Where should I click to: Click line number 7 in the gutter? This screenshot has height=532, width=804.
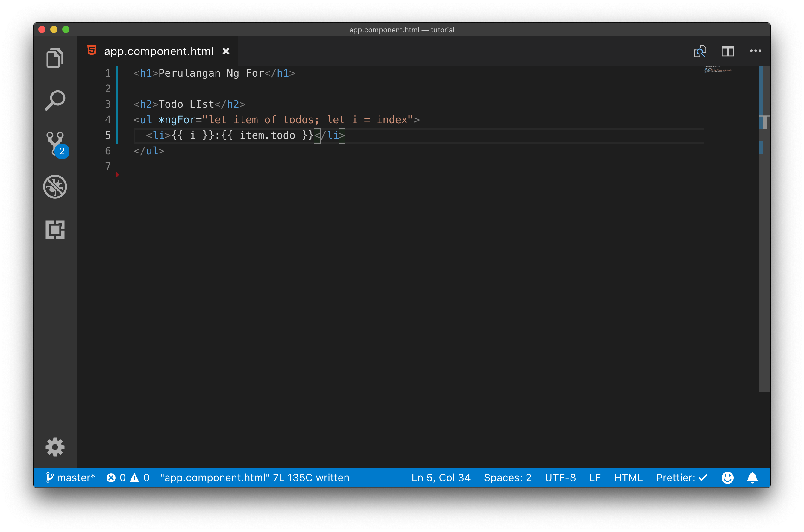pyautogui.click(x=108, y=166)
